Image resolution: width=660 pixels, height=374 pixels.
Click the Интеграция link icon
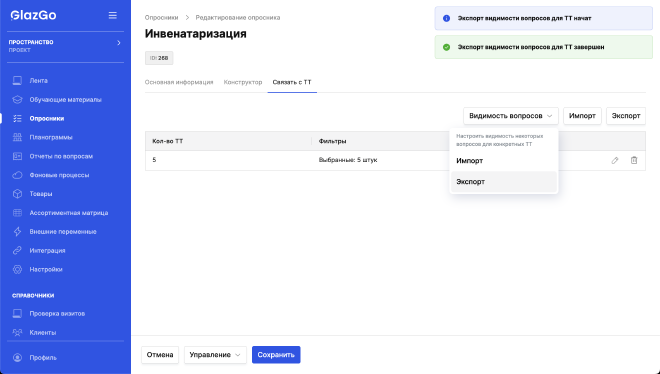coord(17,250)
